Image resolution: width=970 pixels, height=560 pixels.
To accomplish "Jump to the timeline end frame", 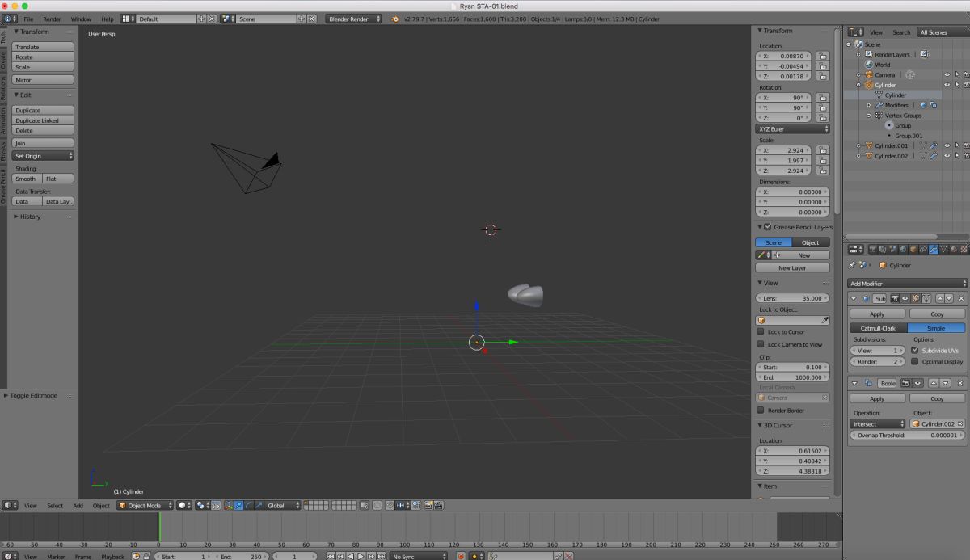I will pos(381,556).
